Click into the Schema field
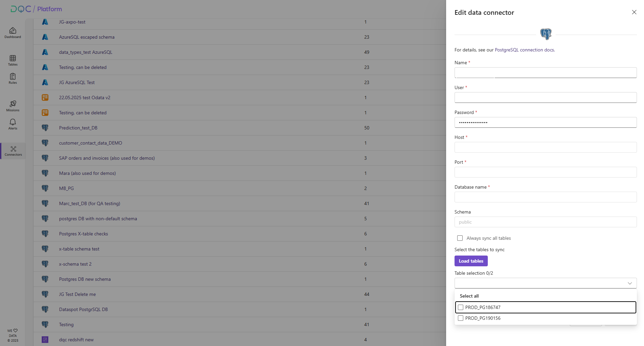 click(545, 222)
